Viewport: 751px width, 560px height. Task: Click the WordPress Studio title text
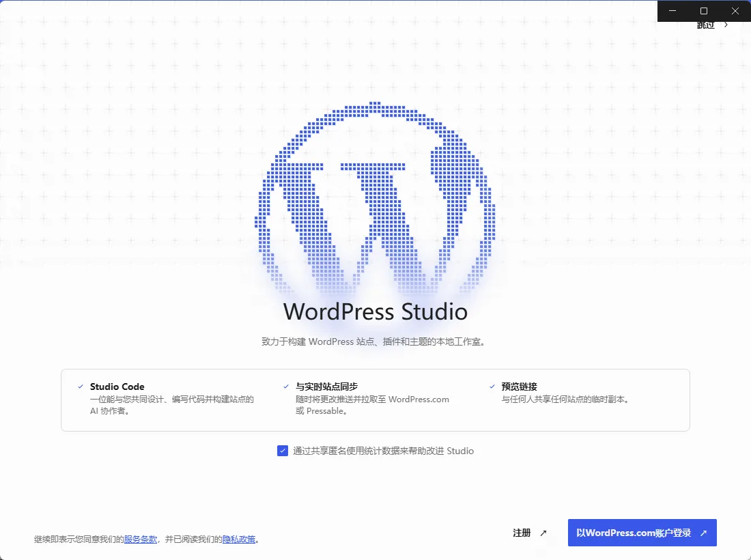[375, 311]
